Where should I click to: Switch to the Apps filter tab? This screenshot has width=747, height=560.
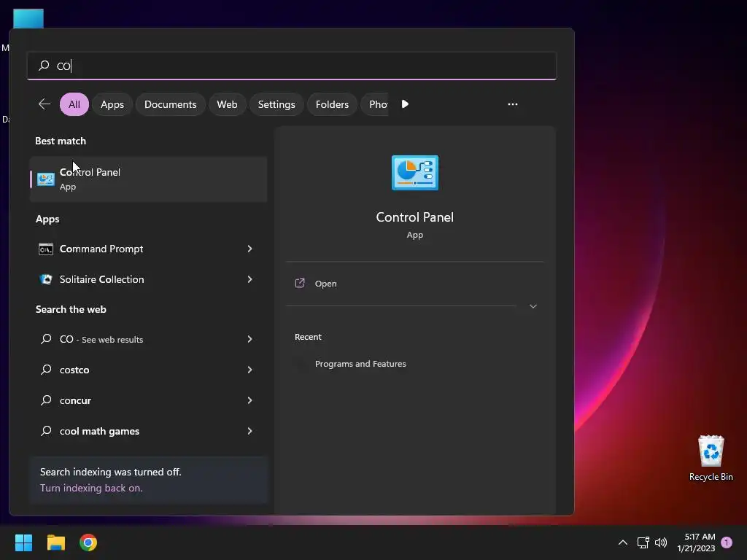pyautogui.click(x=112, y=104)
